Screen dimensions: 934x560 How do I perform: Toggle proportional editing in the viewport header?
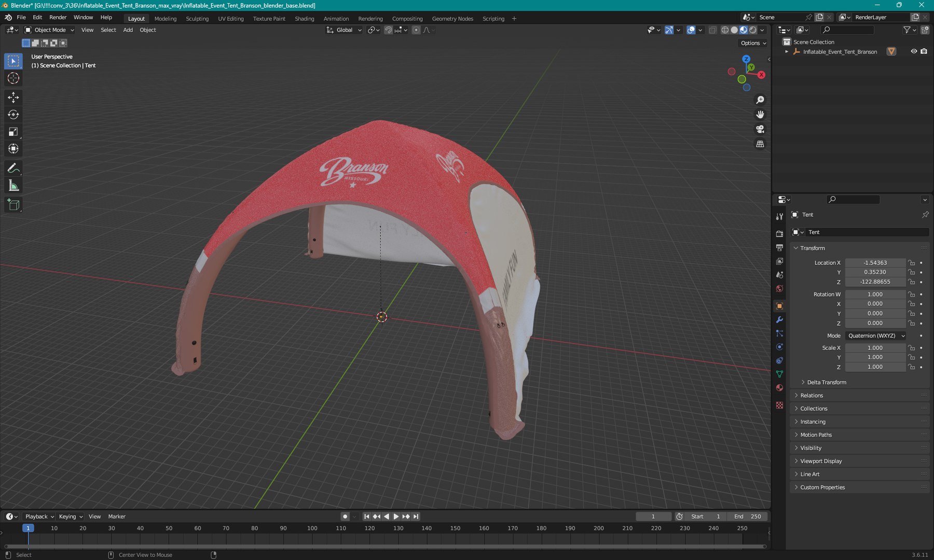pyautogui.click(x=416, y=30)
